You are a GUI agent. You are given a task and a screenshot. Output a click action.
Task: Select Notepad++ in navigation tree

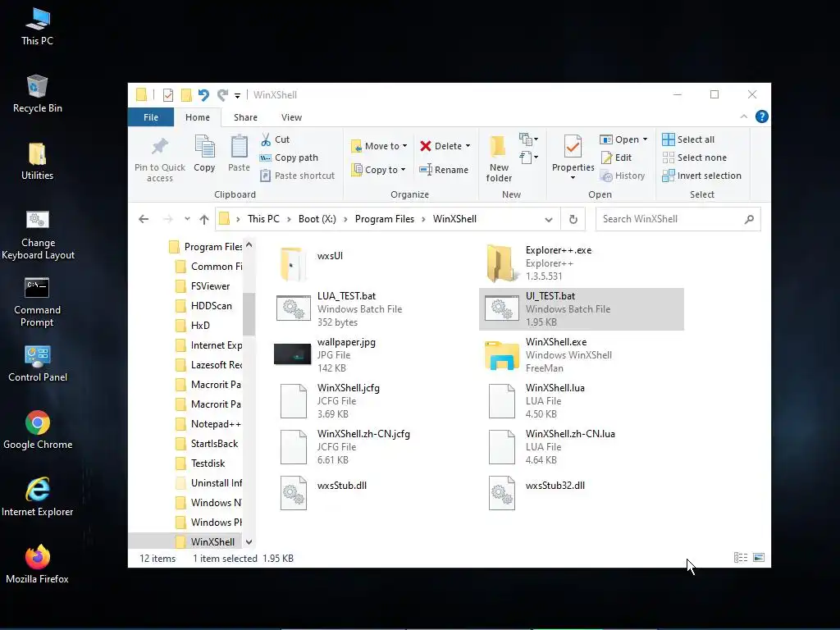tap(216, 424)
